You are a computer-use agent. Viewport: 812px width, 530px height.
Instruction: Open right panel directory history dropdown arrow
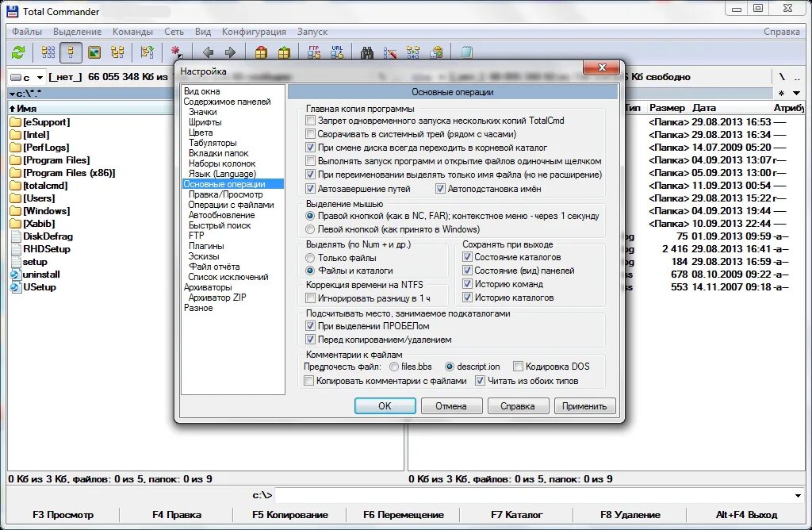(x=796, y=94)
